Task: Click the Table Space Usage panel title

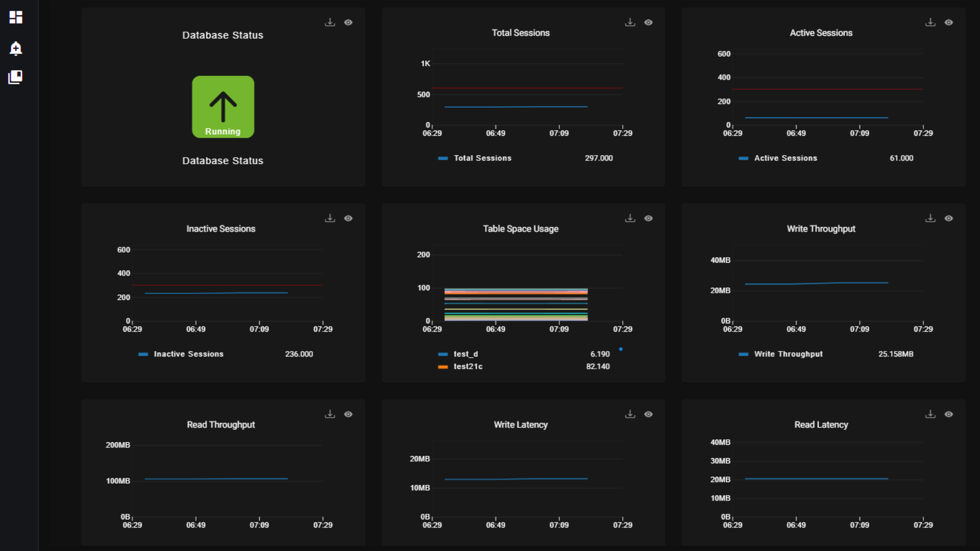Action: (x=521, y=229)
